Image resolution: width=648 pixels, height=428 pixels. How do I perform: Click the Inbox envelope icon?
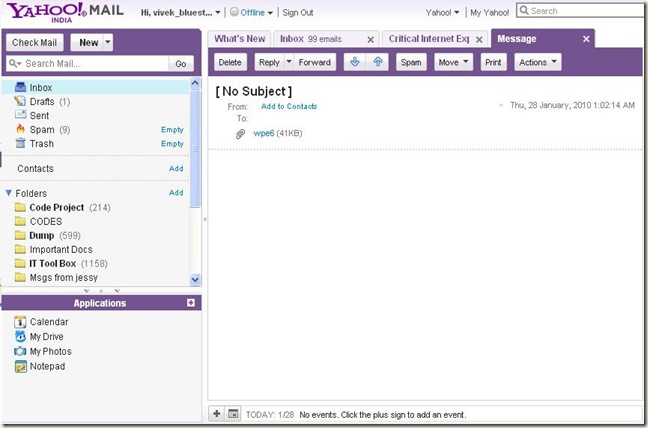[20, 87]
